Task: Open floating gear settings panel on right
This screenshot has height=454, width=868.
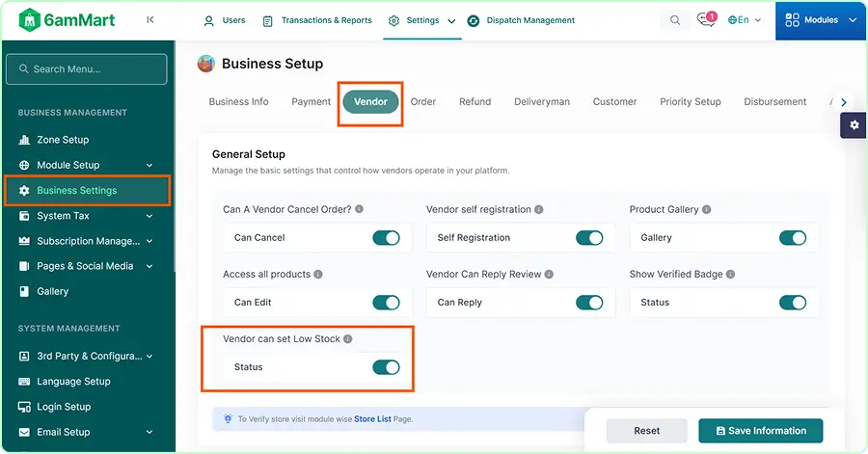Action: [854, 125]
